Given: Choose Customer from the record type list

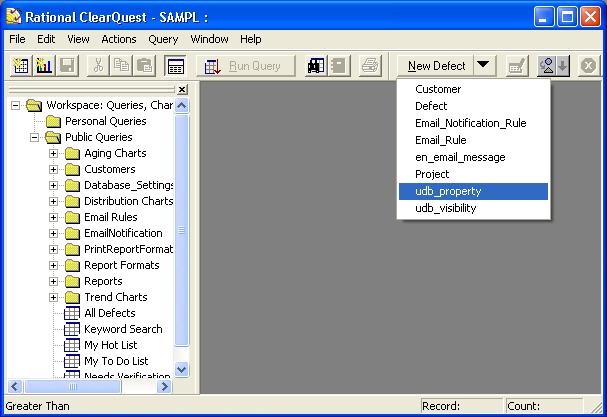Looking at the screenshot, I should pos(473,89).
